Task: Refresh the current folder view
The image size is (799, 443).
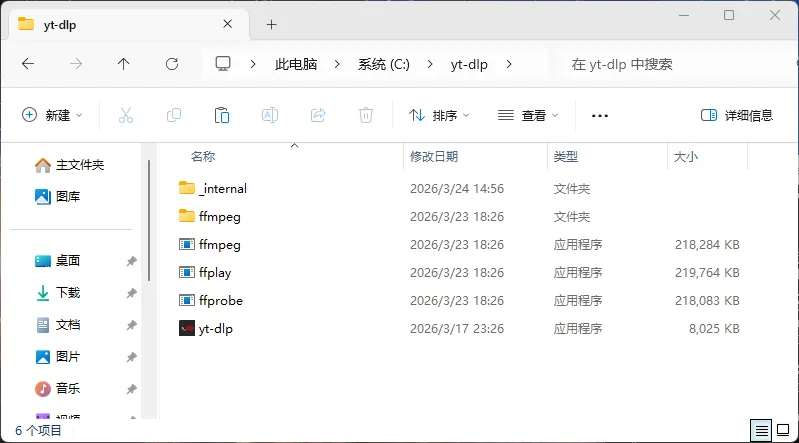Action: tap(172, 64)
